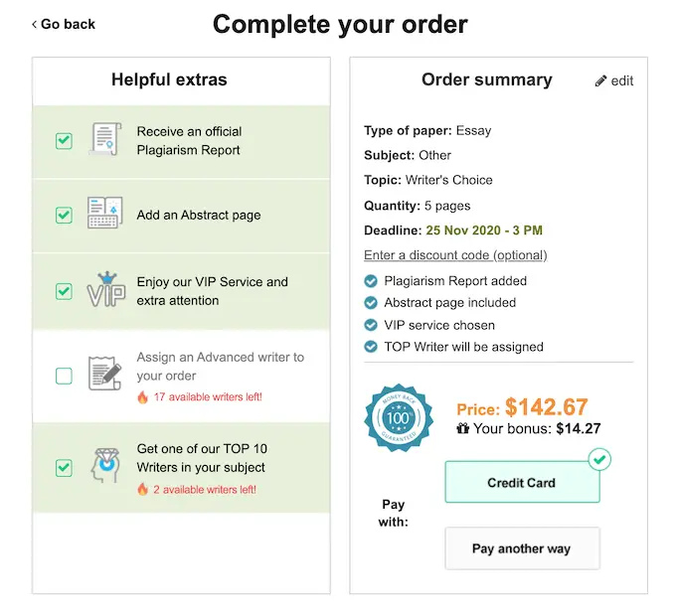Uncheck the TOP 10 Writers checkbox
The height and width of the screenshot is (616, 676).
point(64,467)
